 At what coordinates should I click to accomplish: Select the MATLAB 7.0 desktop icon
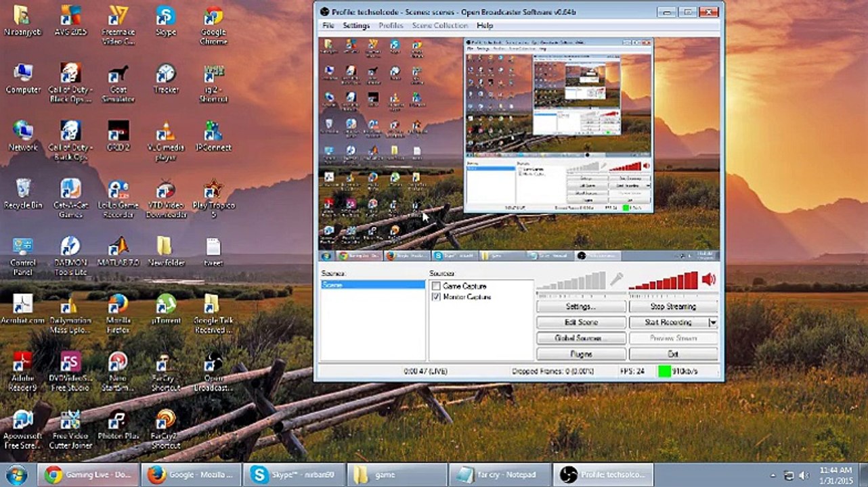pos(118,252)
